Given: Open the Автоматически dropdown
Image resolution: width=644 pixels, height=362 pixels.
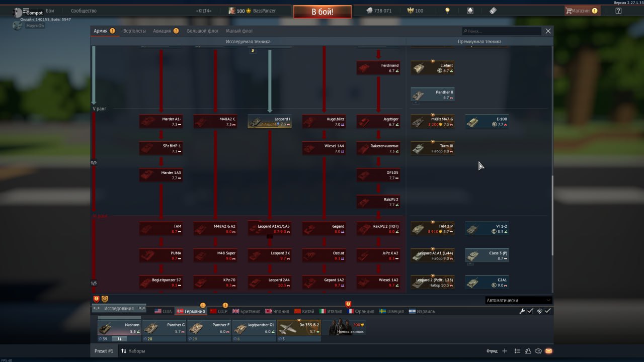Looking at the screenshot, I should 519,300.
